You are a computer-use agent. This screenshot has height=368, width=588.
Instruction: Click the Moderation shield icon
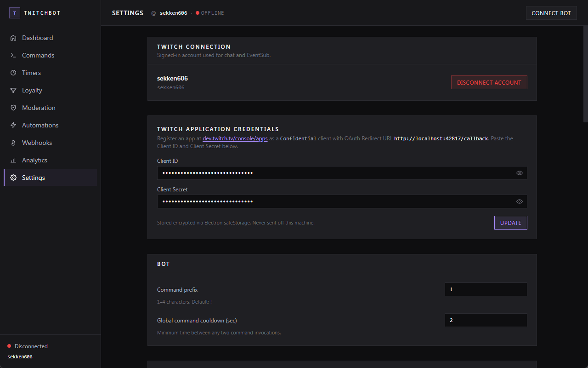13,108
